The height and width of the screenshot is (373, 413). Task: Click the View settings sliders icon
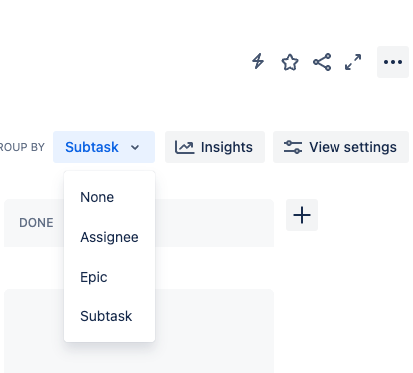[x=293, y=147]
